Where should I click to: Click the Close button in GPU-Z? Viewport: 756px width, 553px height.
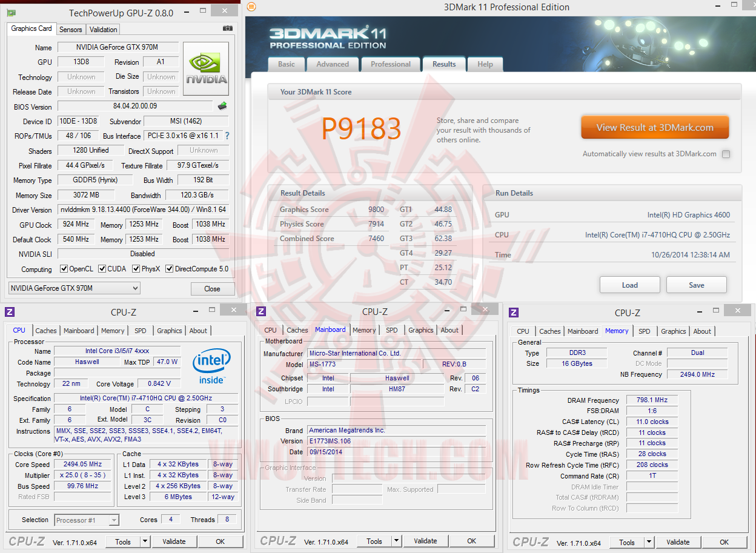[x=213, y=288]
